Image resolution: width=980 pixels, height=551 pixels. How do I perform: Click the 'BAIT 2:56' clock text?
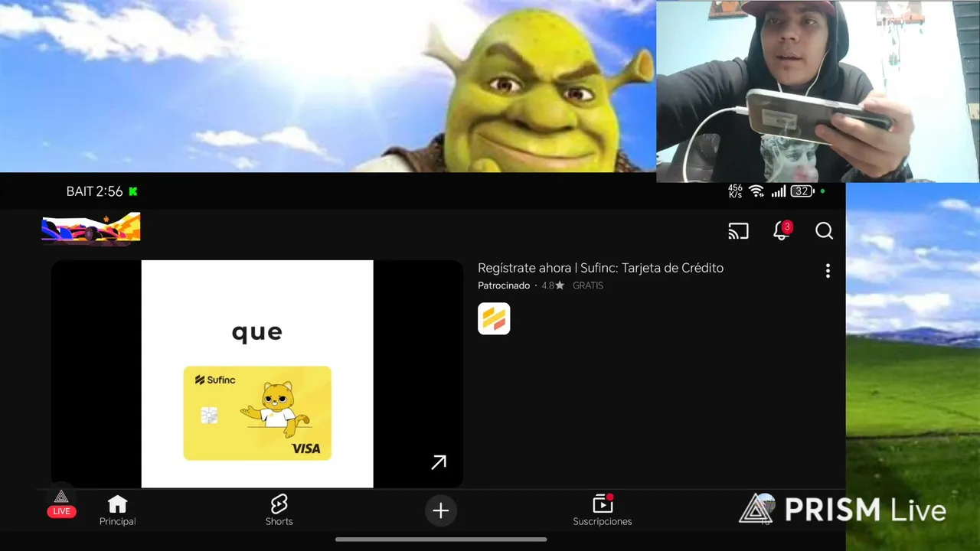point(94,191)
